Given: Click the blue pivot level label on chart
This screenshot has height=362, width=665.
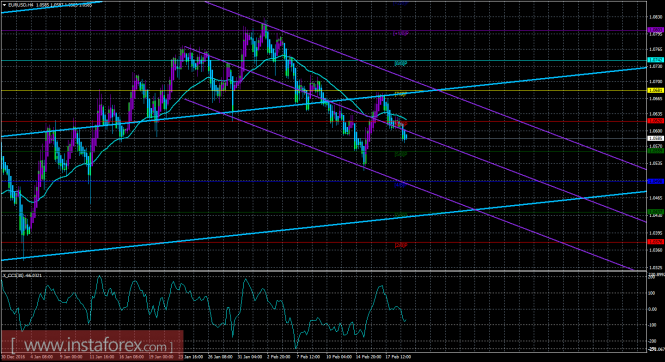Looking at the screenshot, I should 401,184.
